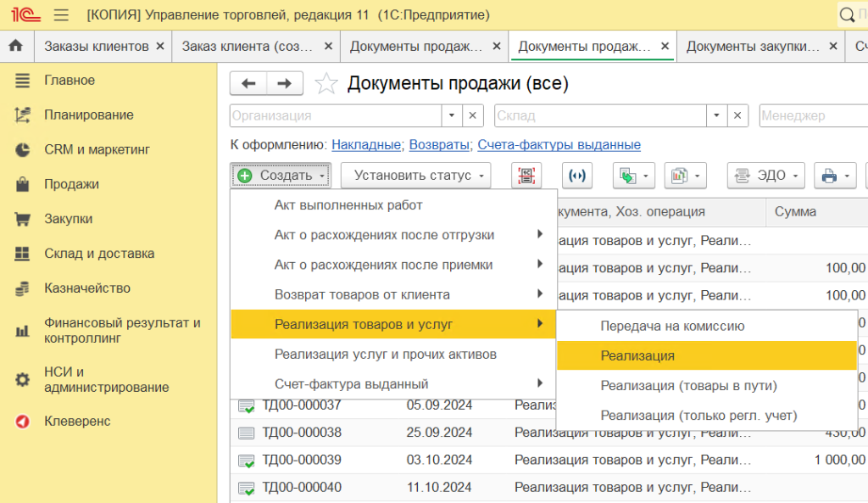
Task: Open the Счета-фактуры выданные link
Action: click(x=559, y=145)
